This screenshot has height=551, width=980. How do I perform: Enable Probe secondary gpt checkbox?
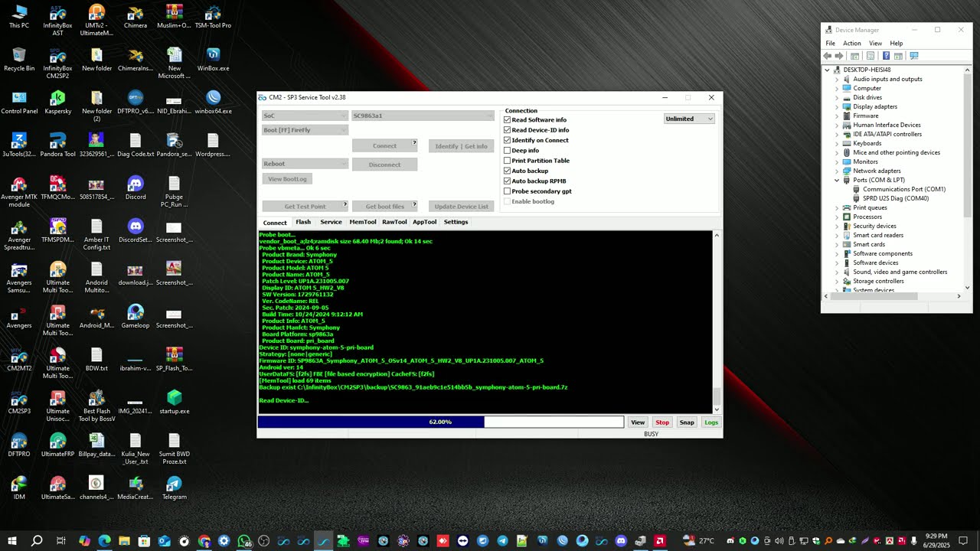[x=507, y=191]
